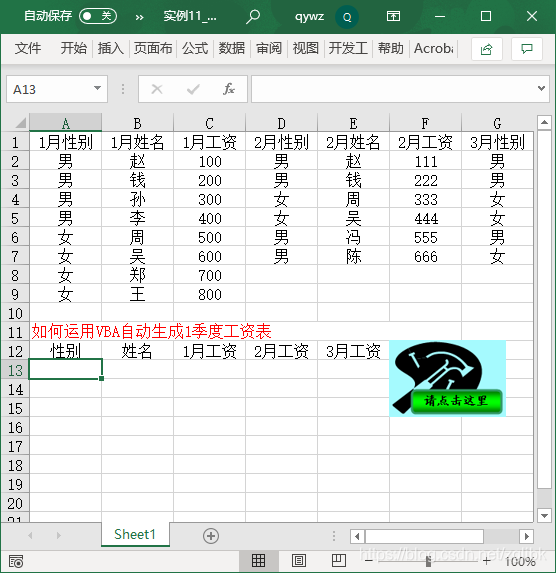
Task: Select the Sheet1 tab
Action: pos(135,534)
